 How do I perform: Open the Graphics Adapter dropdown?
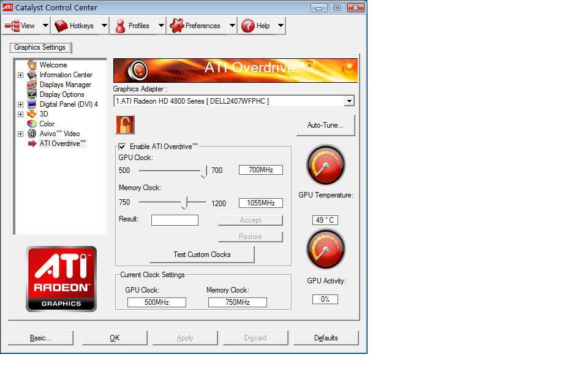coord(349,101)
